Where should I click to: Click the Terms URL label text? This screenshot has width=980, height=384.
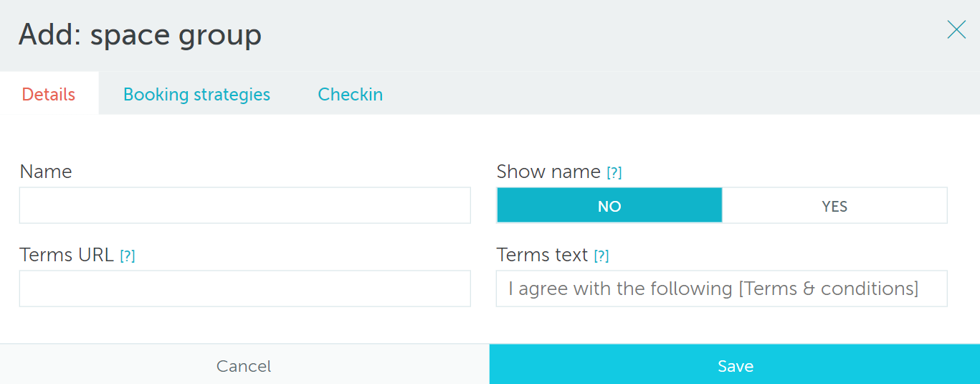click(67, 256)
